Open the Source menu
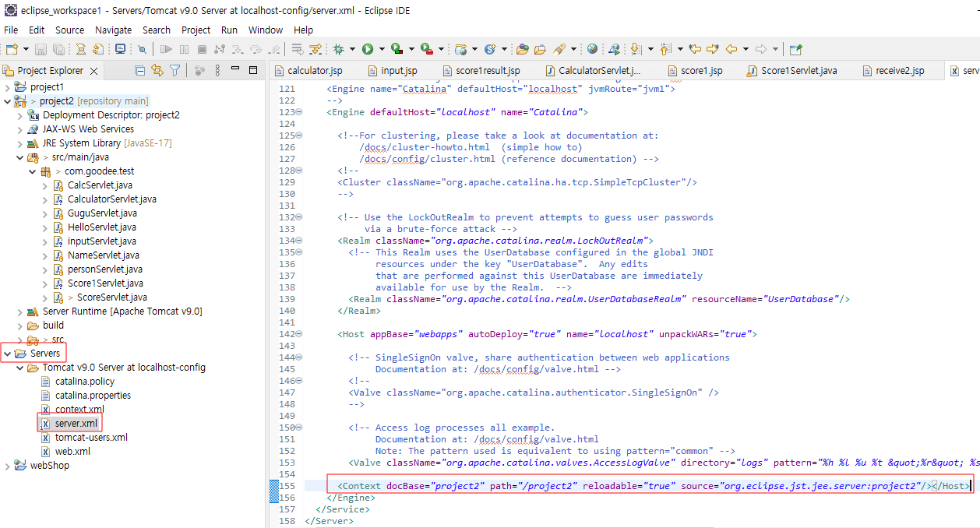This screenshot has width=980, height=528. pos(69,30)
